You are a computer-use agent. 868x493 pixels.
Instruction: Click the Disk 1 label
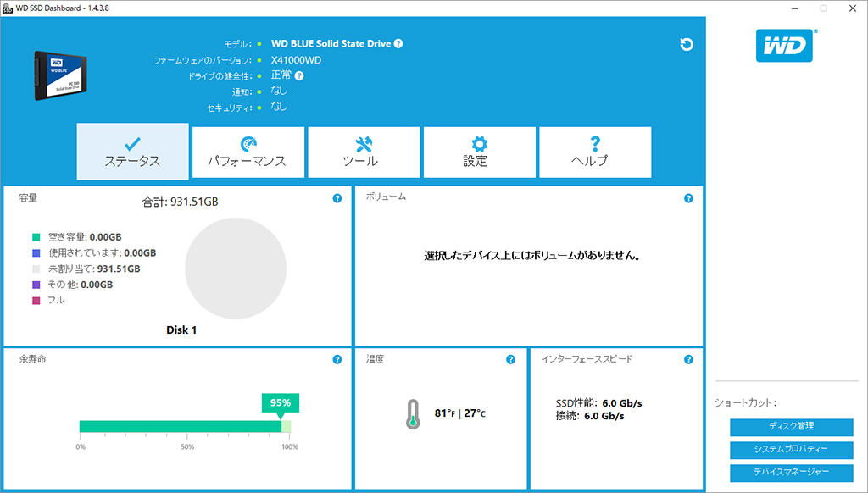tap(181, 330)
